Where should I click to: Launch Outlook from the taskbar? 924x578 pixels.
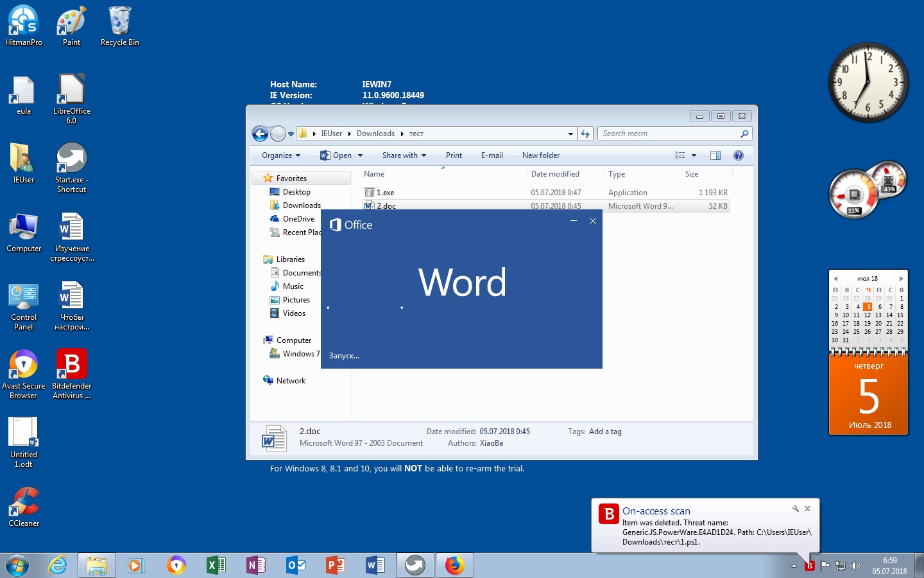(296, 565)
